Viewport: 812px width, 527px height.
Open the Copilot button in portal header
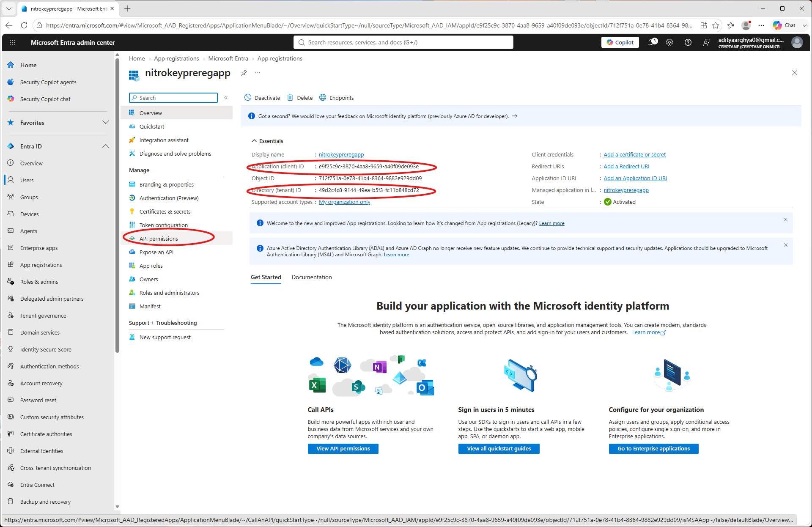tap(620, 42)
